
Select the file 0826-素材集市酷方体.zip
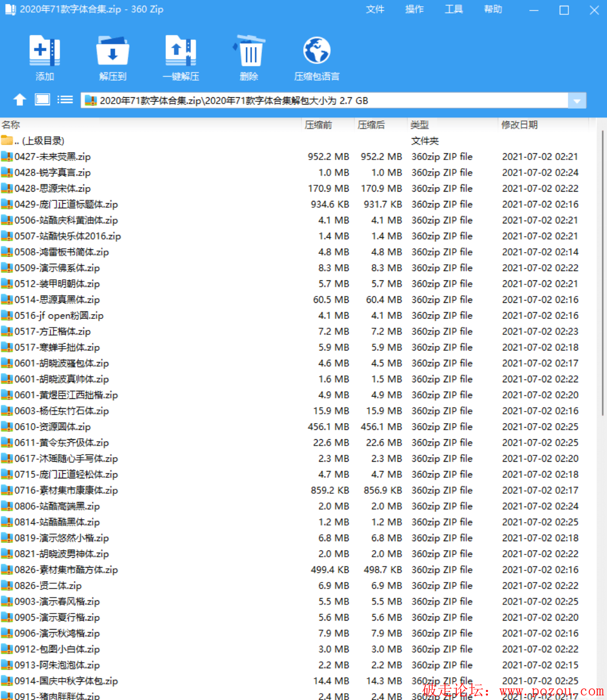click(x=66, y=570)
